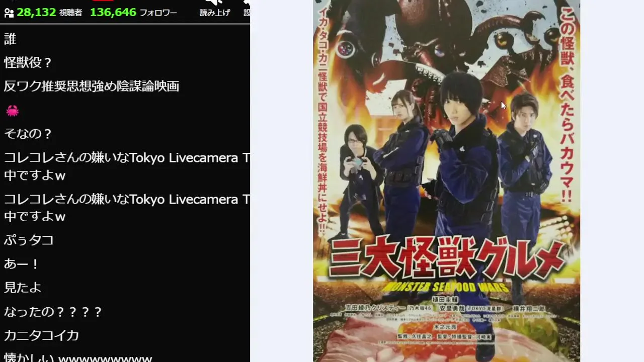Screen dimensions: 644x362
Task: Click the chat comment あー！
Action: pos(22,264)
